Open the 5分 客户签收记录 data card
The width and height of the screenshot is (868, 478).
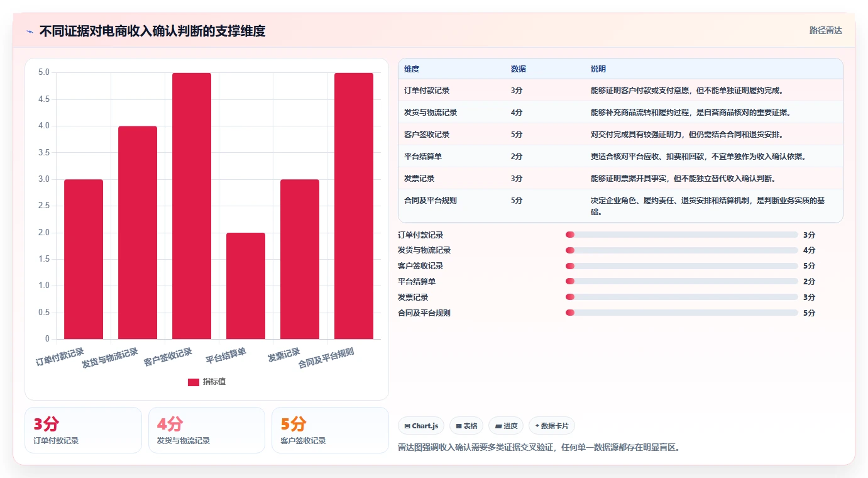330,430
